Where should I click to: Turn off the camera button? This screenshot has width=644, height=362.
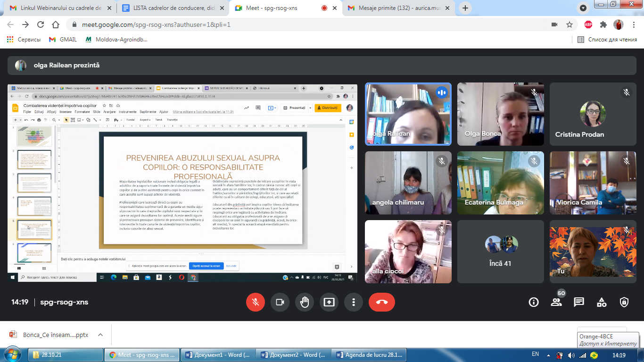[x=280, y=302]
